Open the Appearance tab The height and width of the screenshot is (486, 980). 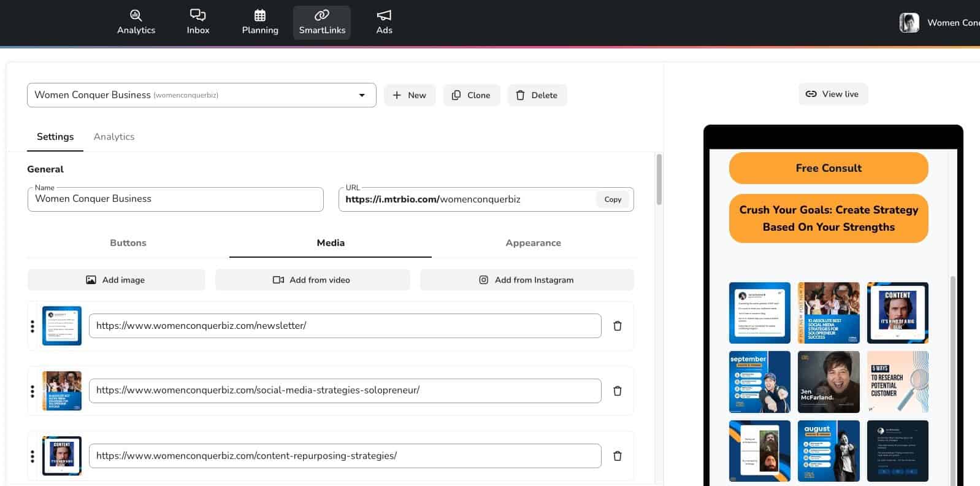tap(533, 243)
